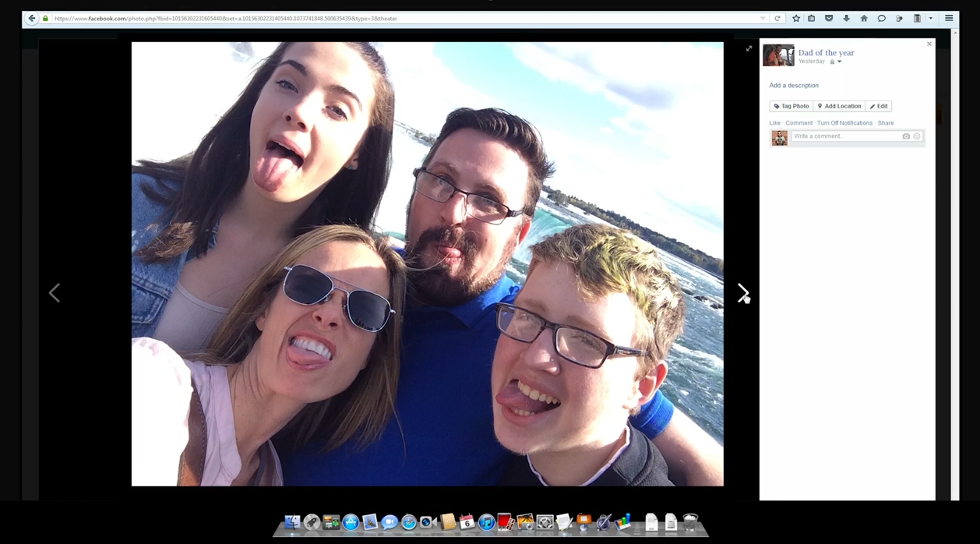980x544 pixels.
Task: Open the privacy audience dropdown arrow
Action: tap(839, 62)
